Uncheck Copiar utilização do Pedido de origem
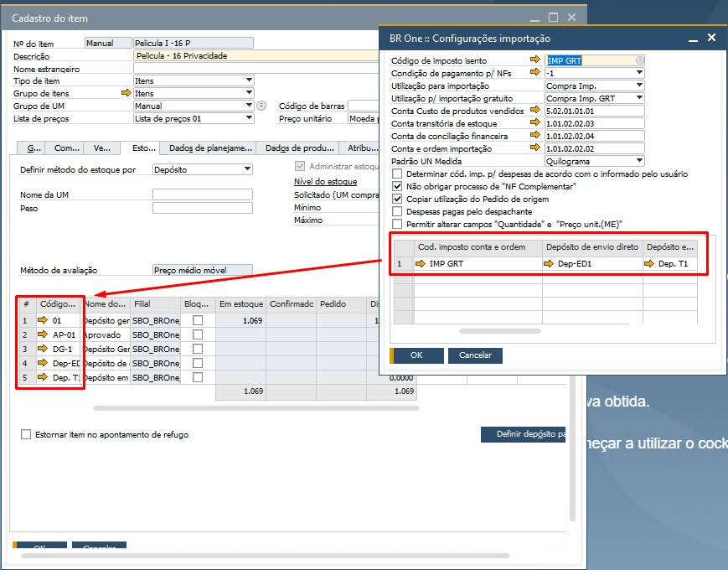Viewport: 728px width, 570px height. tap(397, 199)
